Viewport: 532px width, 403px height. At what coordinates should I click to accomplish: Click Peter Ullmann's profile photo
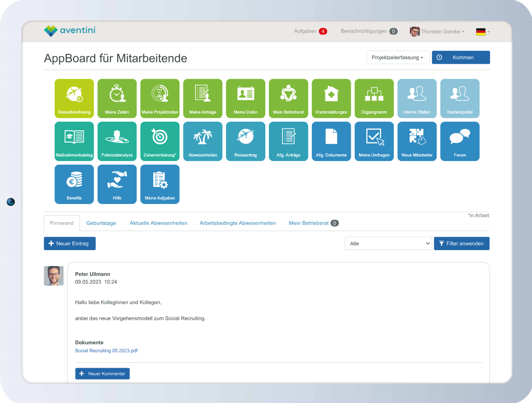(54, 275)
